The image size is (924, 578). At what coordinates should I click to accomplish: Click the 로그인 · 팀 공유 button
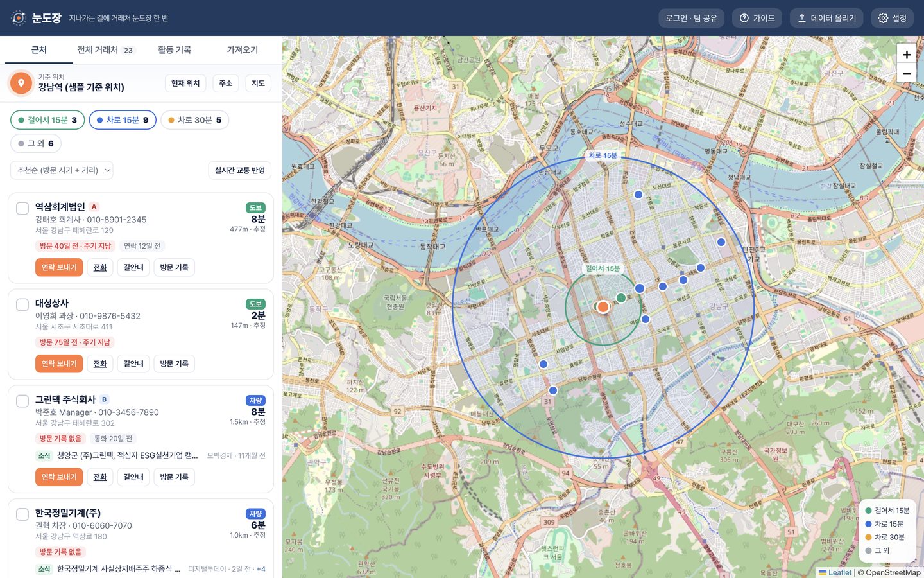pyautogui.click(x=691, y=18)
